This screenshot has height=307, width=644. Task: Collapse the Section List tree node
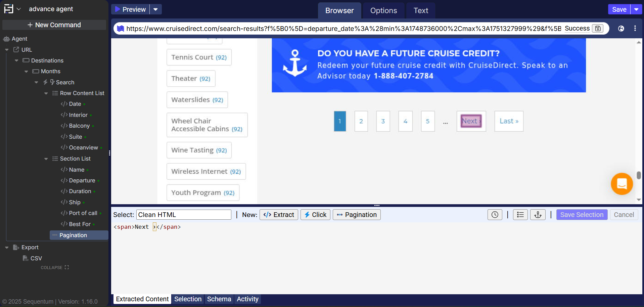(x=46, y=159)
